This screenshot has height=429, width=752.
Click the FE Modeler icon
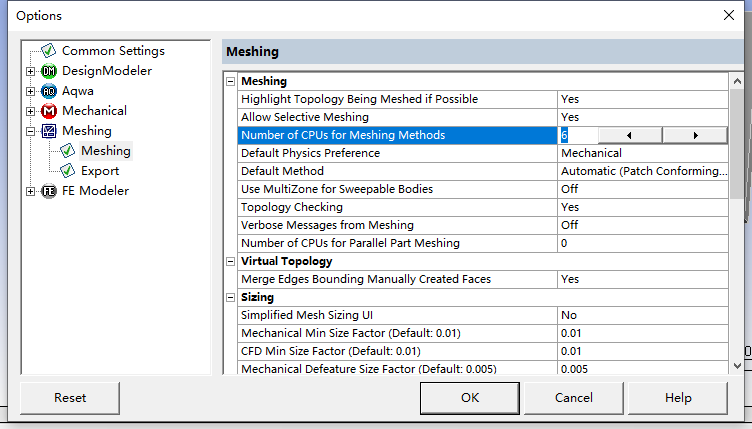coord(48,191)
